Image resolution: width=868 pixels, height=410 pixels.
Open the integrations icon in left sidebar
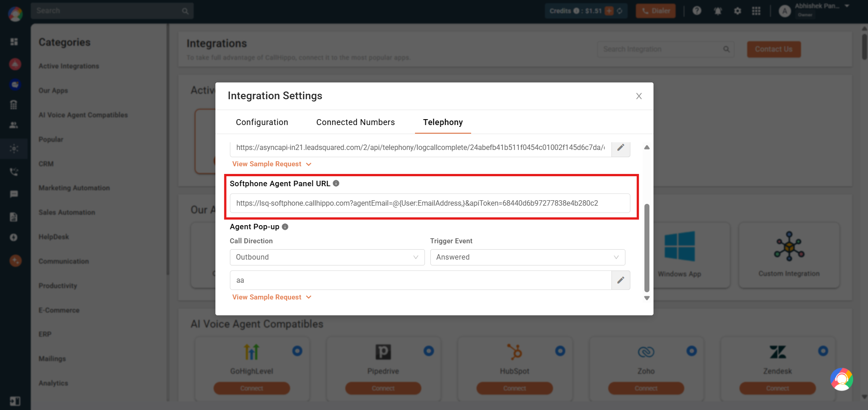click(14, 149)
